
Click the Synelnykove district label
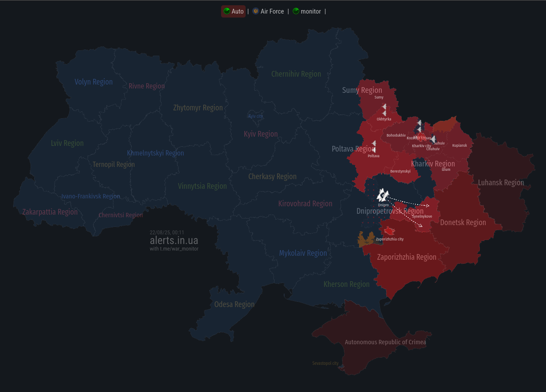tap(422, 216)
